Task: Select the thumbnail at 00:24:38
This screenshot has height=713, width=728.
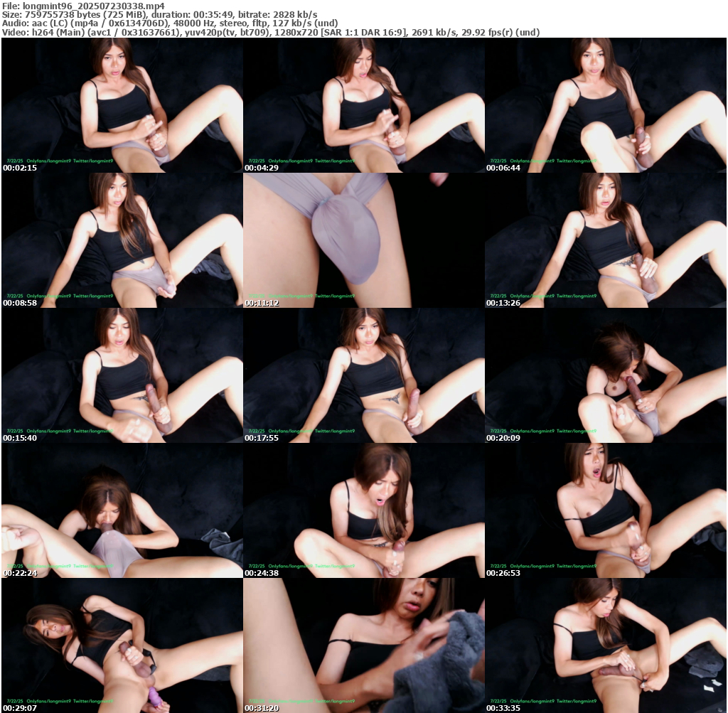Action: click(363, 510)
